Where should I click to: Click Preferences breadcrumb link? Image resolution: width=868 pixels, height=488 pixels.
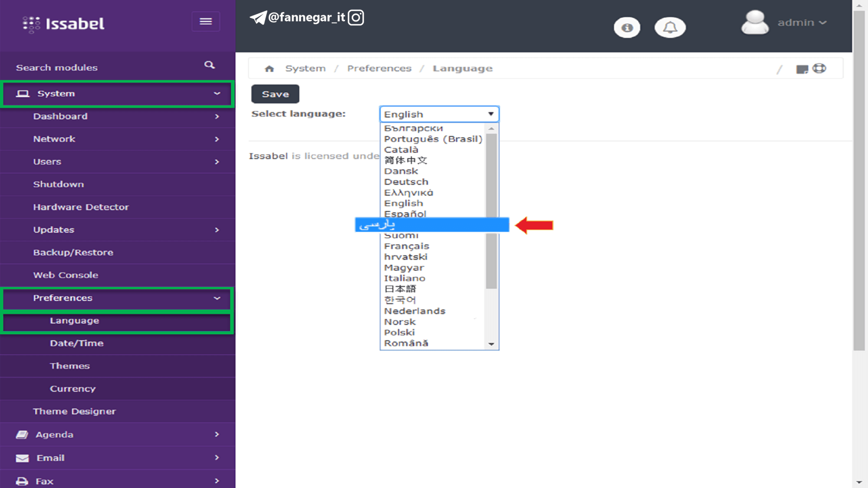(x=379, y=69)
